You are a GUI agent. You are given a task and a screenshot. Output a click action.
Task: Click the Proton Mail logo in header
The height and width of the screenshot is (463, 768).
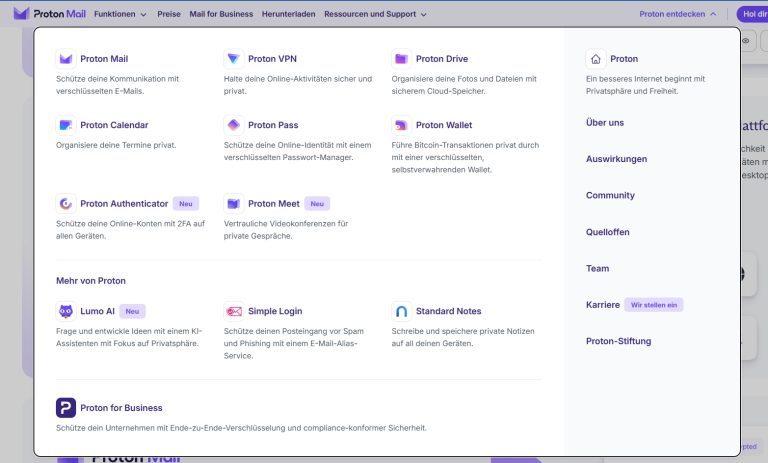(x=49, y=14)
